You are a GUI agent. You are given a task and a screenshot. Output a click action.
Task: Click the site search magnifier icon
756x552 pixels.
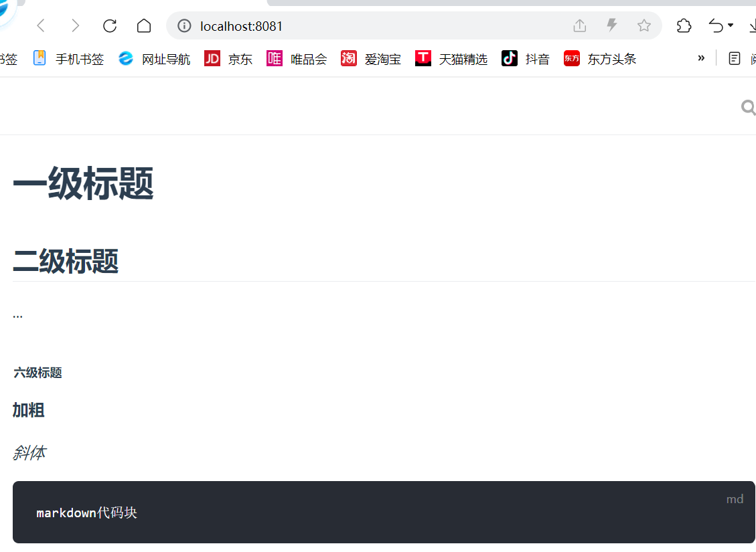pyautogui.click(x=748, y=107)
